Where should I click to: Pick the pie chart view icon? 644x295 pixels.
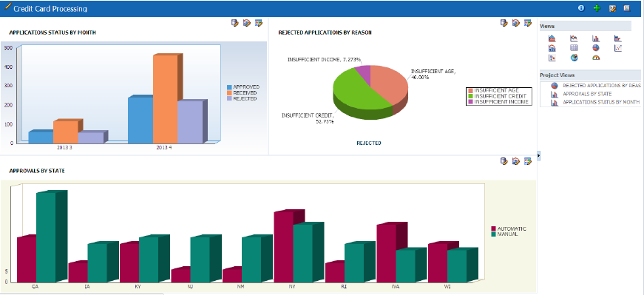pos(596,47)
